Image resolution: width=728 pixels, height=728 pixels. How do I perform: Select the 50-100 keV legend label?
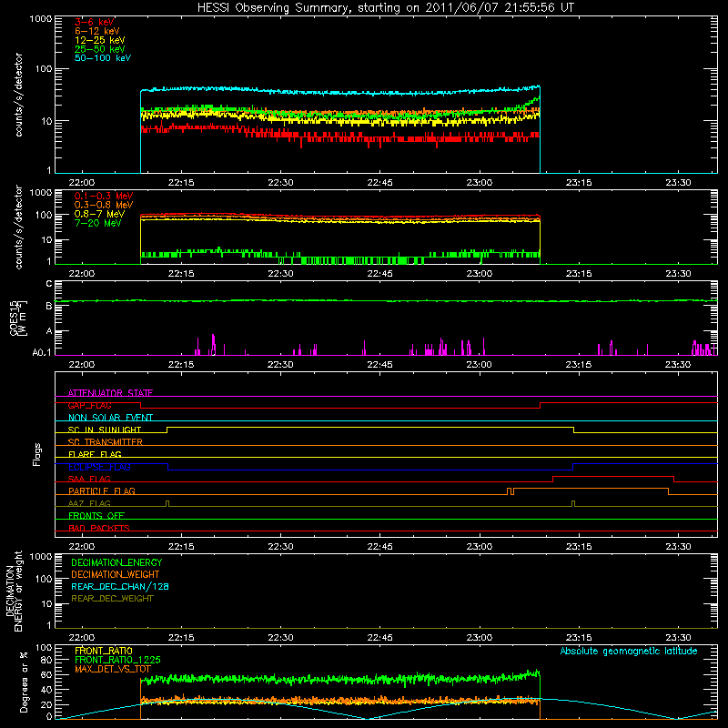click(103, 58)
